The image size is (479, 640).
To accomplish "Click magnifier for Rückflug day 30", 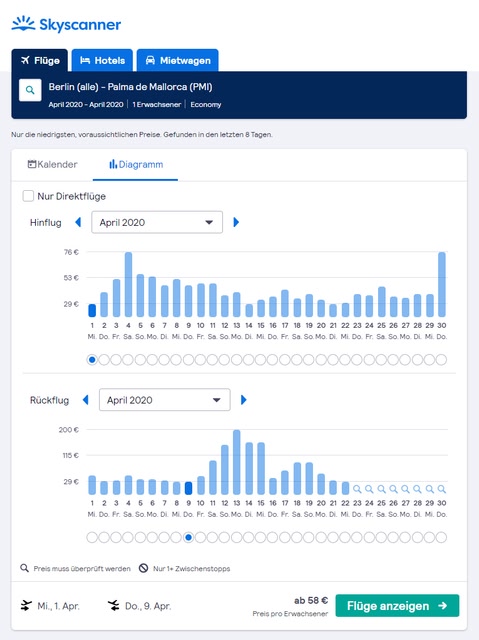I will [x=441, y=489].
